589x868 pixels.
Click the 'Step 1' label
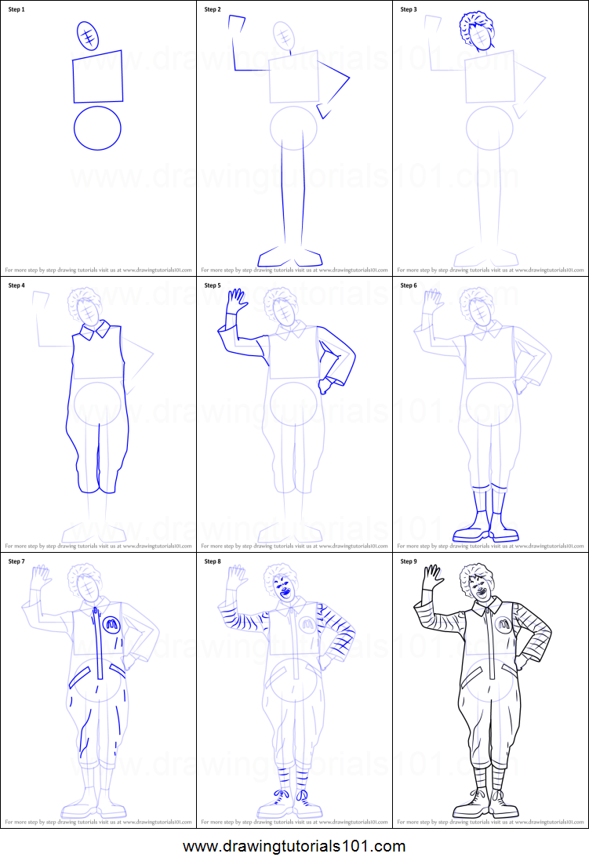coord(16,9)
